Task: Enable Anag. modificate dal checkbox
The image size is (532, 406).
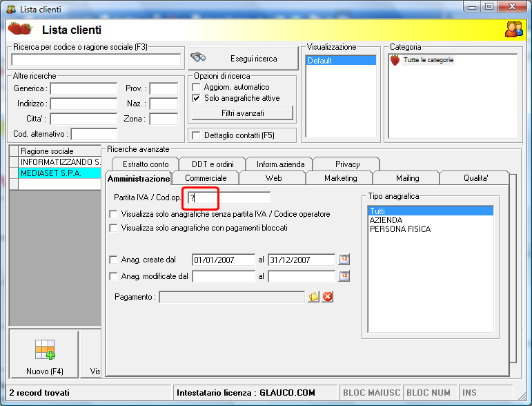Action: pos(113,276)
